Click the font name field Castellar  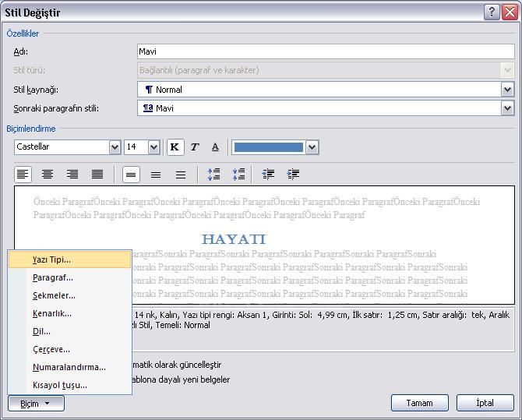[x=62, y=147]
